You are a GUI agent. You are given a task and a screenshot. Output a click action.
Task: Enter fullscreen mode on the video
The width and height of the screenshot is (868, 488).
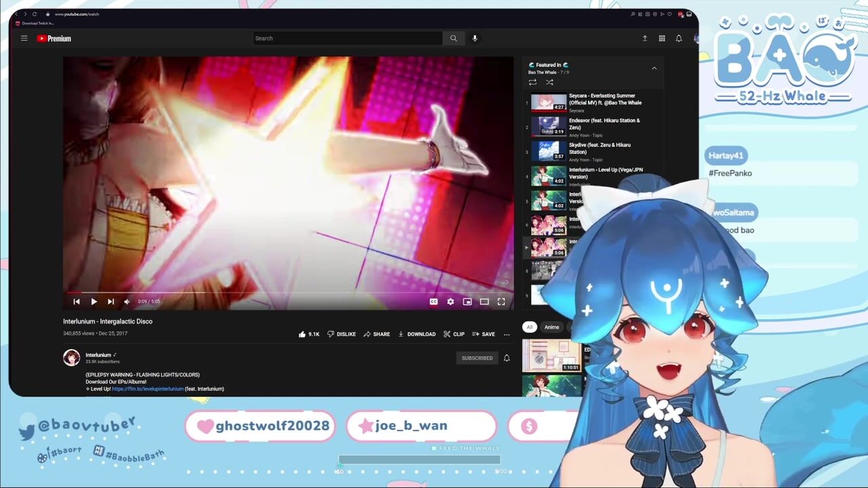tap(501, 302)
